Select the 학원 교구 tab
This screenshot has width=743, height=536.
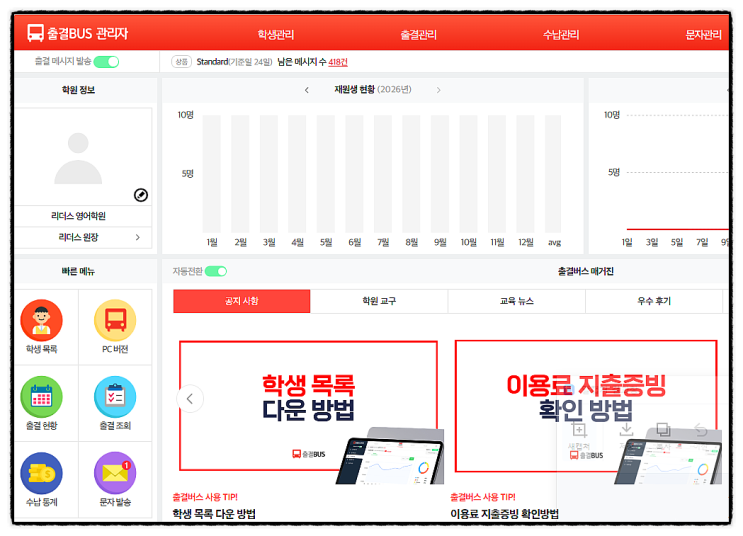tap(379, 301)
